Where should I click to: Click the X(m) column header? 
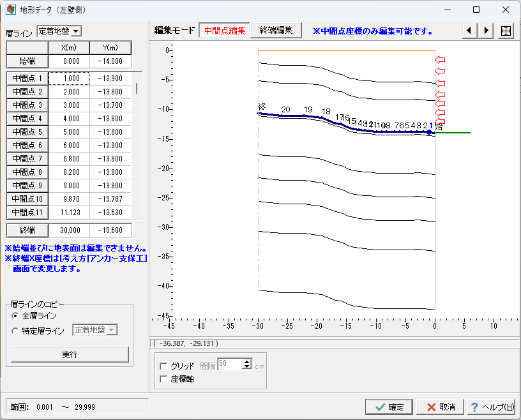tap(69, 48)
